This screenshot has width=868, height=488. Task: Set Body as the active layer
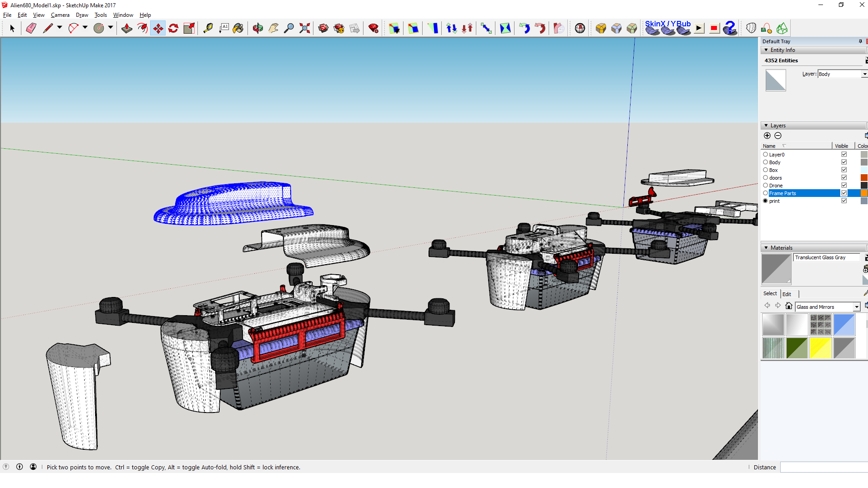coord(766,162)
